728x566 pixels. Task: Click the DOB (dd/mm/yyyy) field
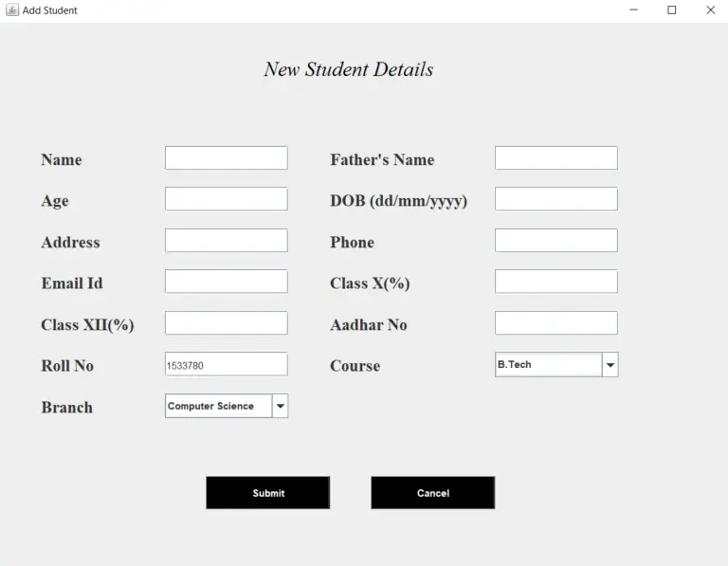(555, 199)
